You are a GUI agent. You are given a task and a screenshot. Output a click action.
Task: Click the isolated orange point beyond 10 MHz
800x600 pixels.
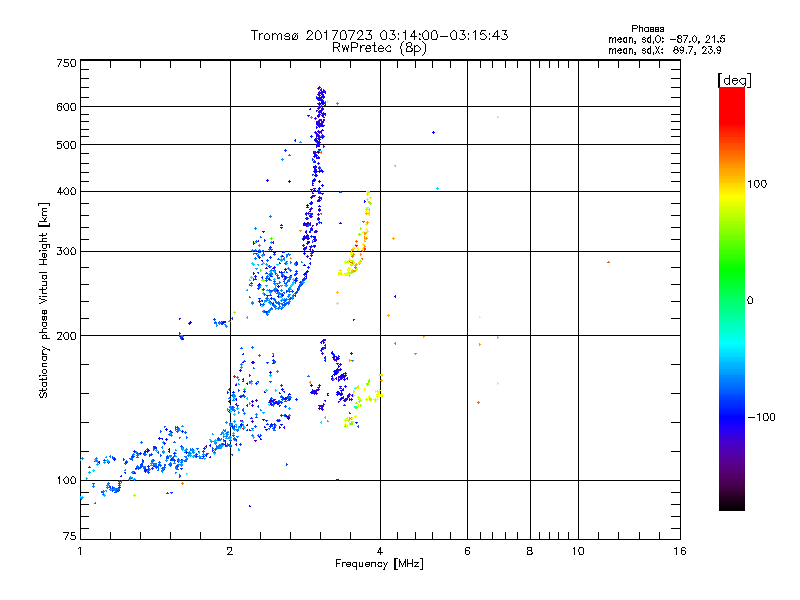(x=608, y=262)
